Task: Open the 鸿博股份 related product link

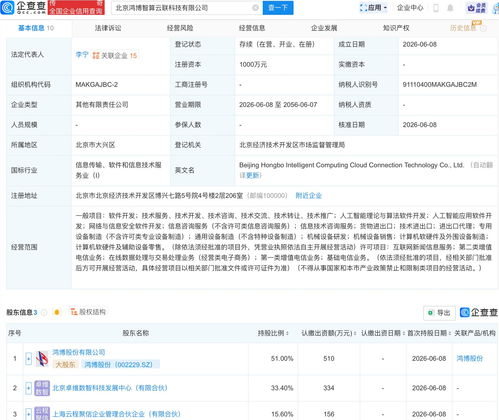Action: coord(469,359)
